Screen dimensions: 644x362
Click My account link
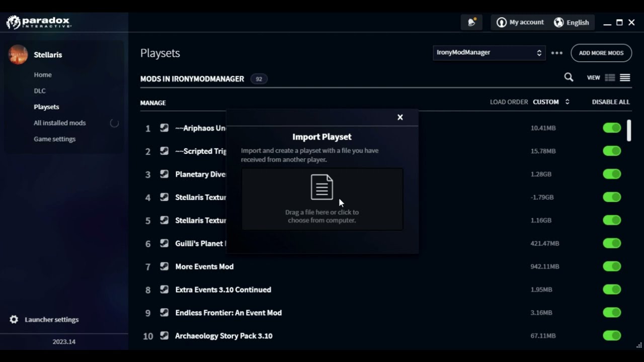[x=526, y=22]
